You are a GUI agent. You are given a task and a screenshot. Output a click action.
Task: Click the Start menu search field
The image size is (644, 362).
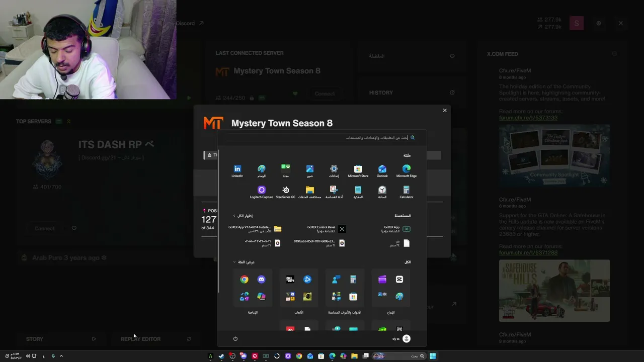[322, 137]
